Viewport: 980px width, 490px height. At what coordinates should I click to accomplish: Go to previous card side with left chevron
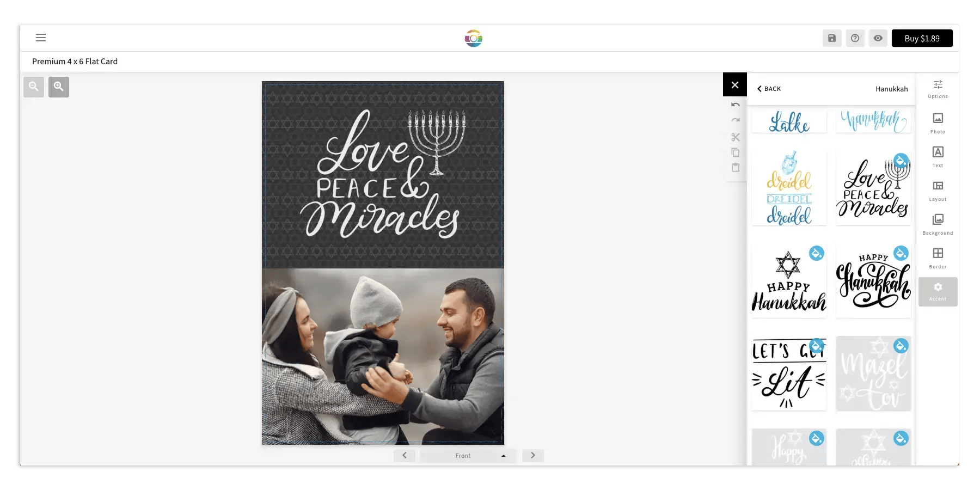point(404,455)
